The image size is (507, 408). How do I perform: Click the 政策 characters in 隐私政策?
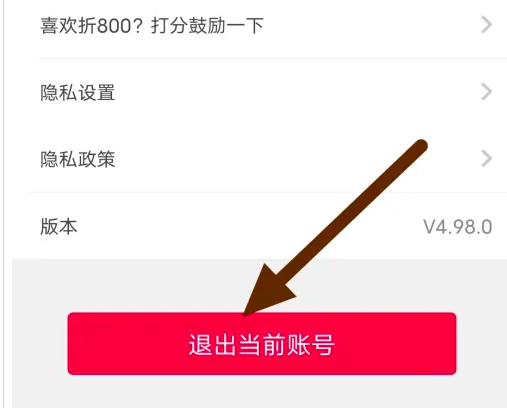[x=97, y=159]
